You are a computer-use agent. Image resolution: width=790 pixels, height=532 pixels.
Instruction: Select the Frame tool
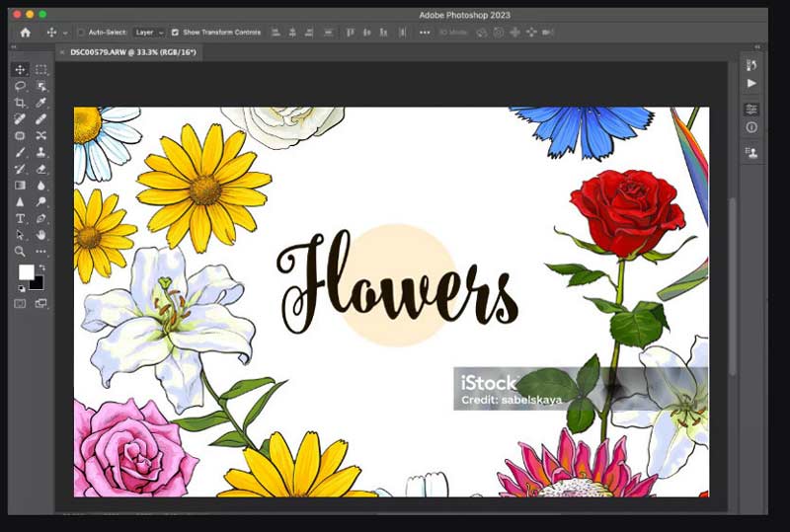[20, 135]
